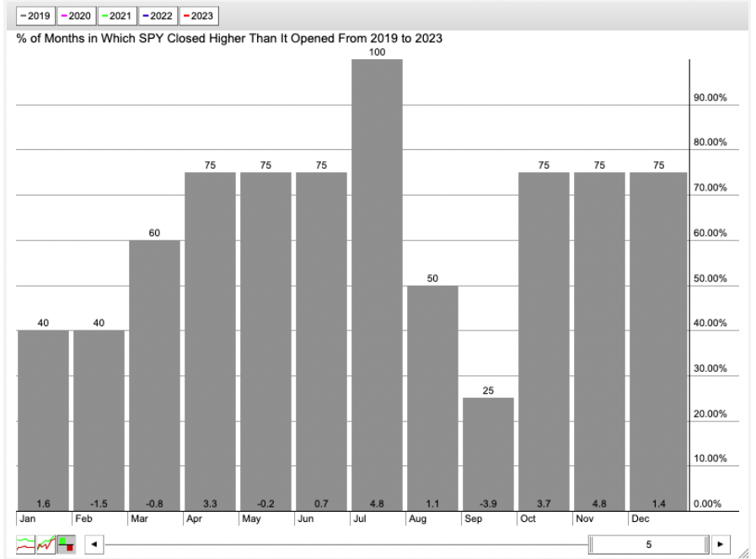Click the slider track left of the thumb

(346, 545)
